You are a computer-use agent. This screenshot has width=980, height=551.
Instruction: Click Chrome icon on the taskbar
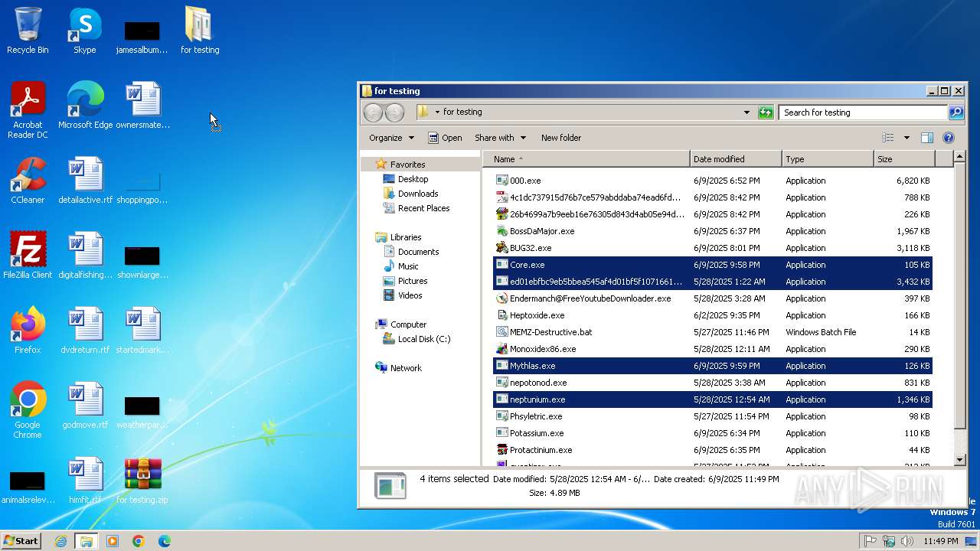click(139, 541)
